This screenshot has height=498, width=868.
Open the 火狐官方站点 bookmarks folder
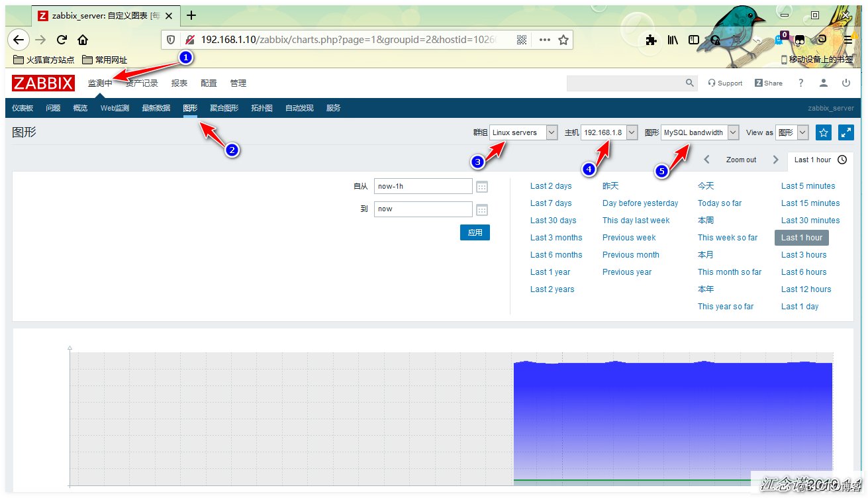click(x=44, y=60)
